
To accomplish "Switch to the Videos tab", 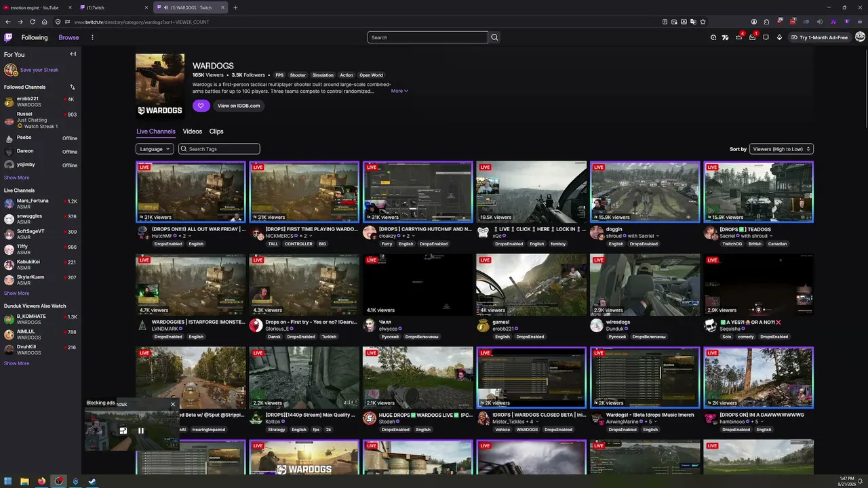I will [193, 131].
